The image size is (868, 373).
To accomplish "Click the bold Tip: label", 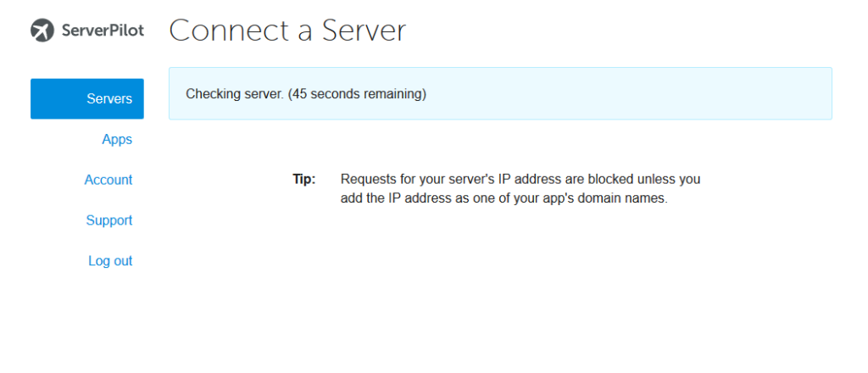I will pyautogui.click(x=304, y=180).
